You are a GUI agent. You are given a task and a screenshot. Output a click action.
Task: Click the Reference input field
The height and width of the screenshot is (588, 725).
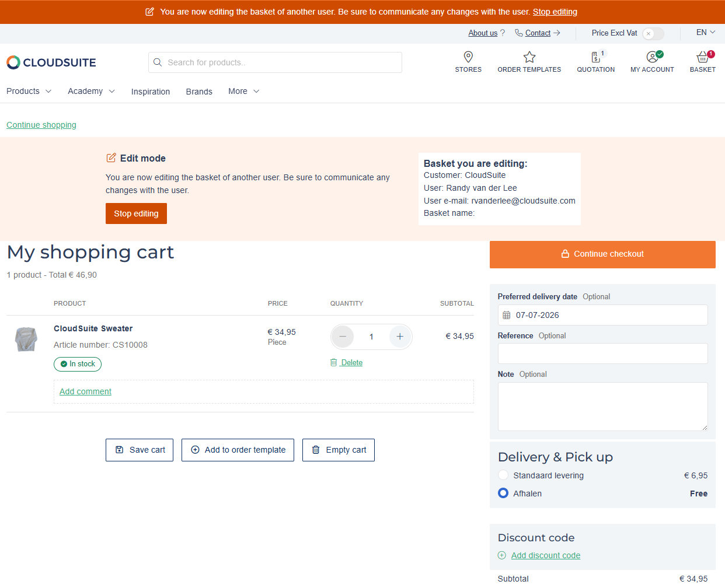[x=602, y=353]
